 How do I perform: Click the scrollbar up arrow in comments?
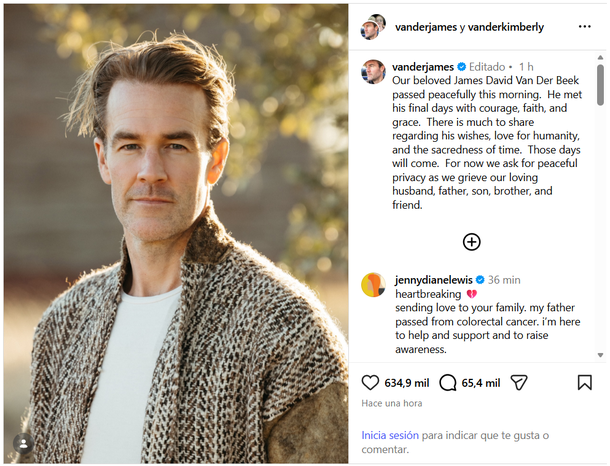point(600,57)
